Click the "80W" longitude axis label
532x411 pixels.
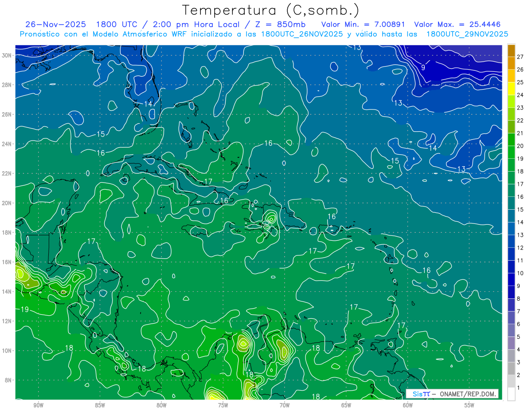tap(161, 406)
